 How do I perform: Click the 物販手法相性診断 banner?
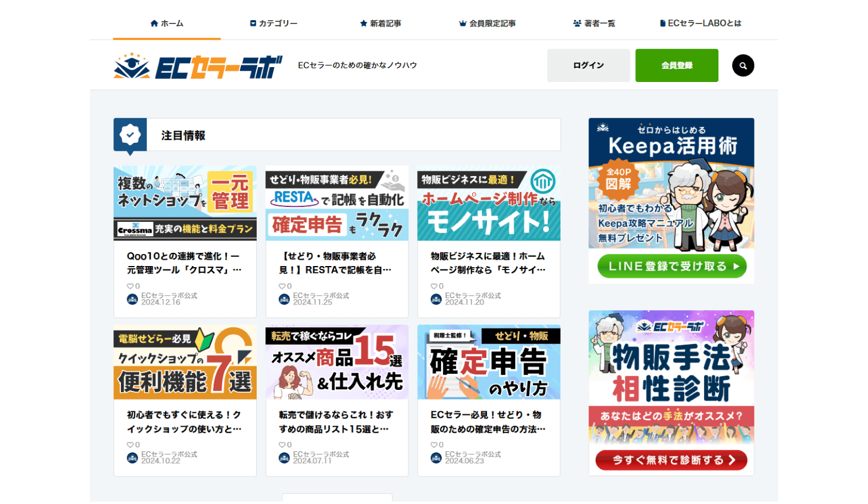click(671, 393)
